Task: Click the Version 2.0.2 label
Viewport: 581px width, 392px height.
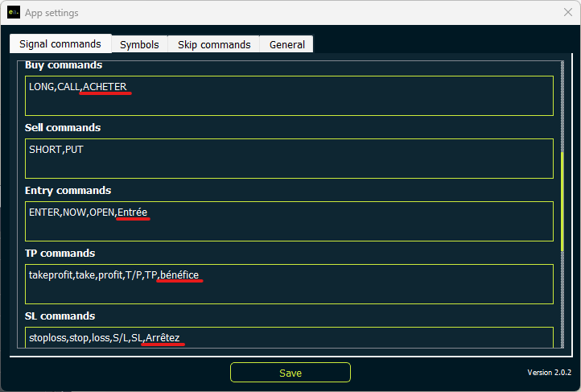Action: (x=549, y=373)
